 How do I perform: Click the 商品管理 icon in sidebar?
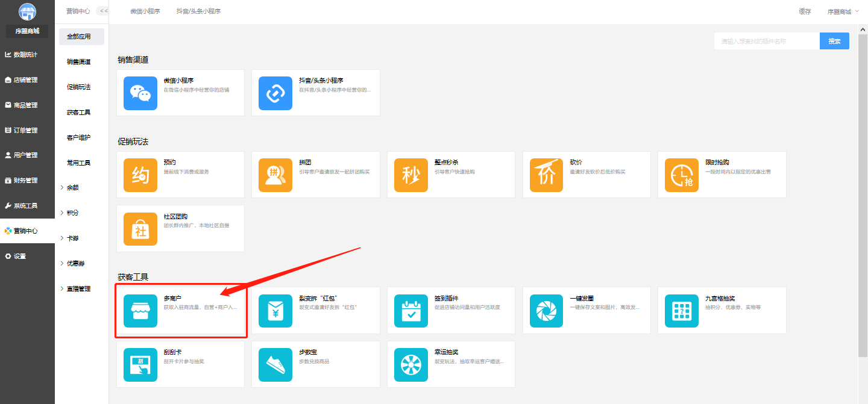(8, 105)
